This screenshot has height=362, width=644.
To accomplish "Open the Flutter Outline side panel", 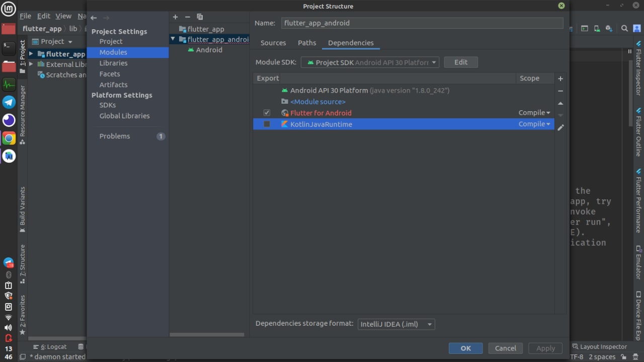I will [638, 132].
